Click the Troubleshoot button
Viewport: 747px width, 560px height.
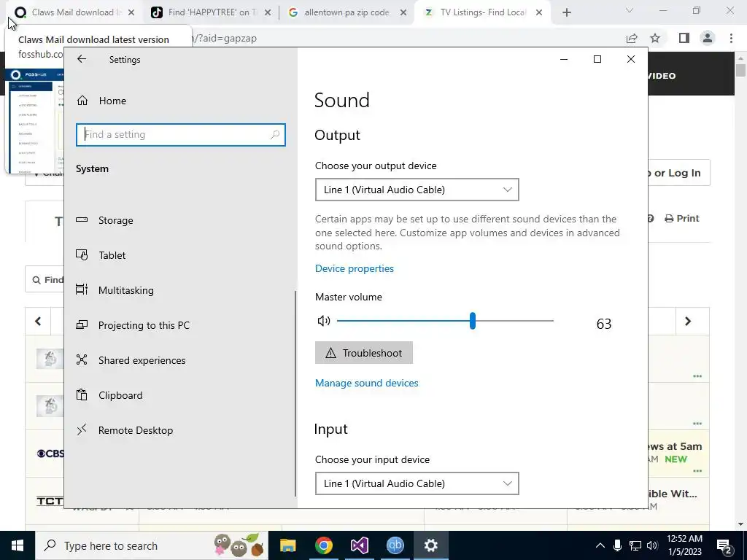(x=364, y=353)
